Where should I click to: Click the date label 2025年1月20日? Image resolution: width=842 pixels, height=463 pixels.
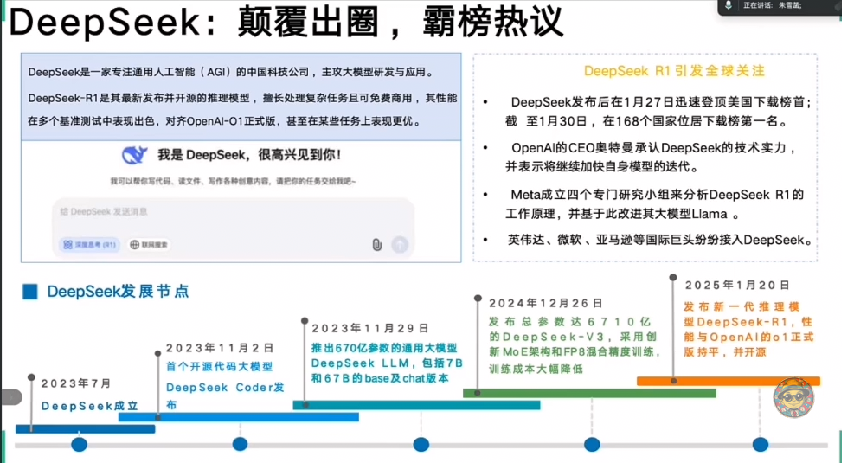coord(737,285)
